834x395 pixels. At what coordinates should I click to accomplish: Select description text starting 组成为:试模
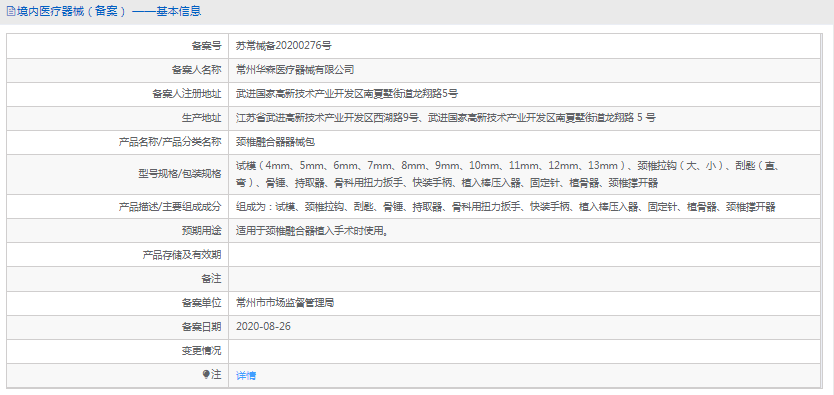click(505, 206)
